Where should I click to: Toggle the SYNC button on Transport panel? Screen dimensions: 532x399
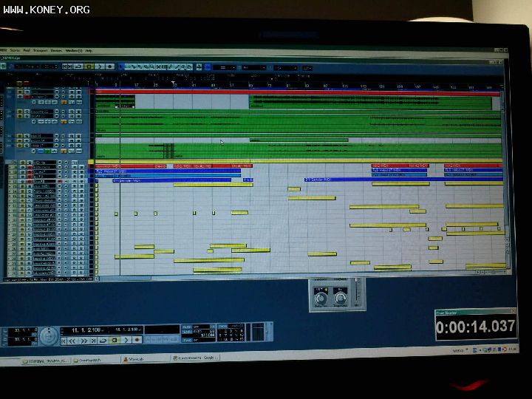point(187,341)
